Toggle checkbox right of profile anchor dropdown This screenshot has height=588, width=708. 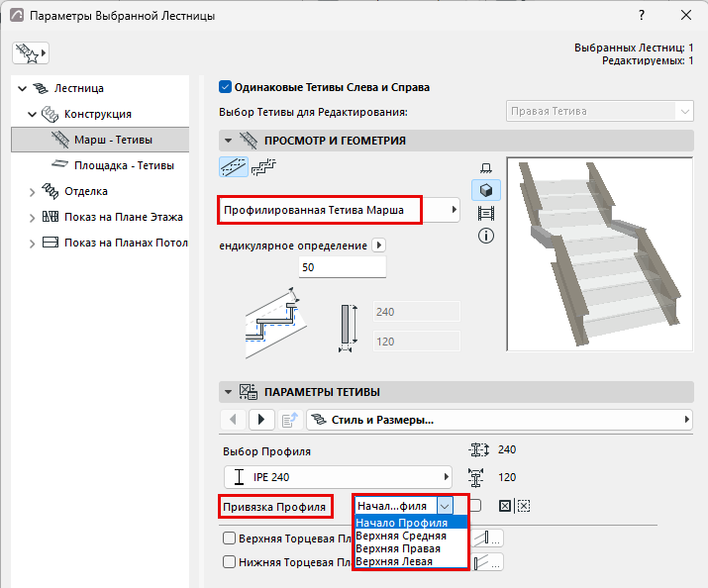click(x=475, y=506)
